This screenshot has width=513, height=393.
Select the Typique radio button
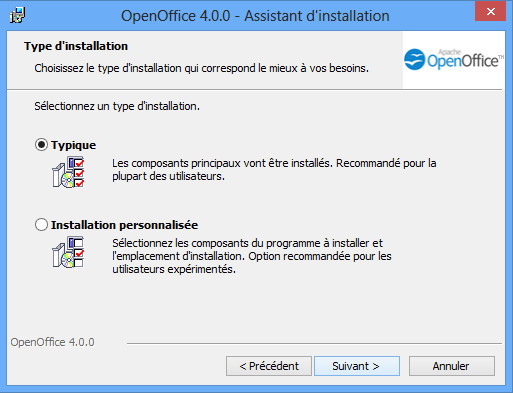click(41, 145)
